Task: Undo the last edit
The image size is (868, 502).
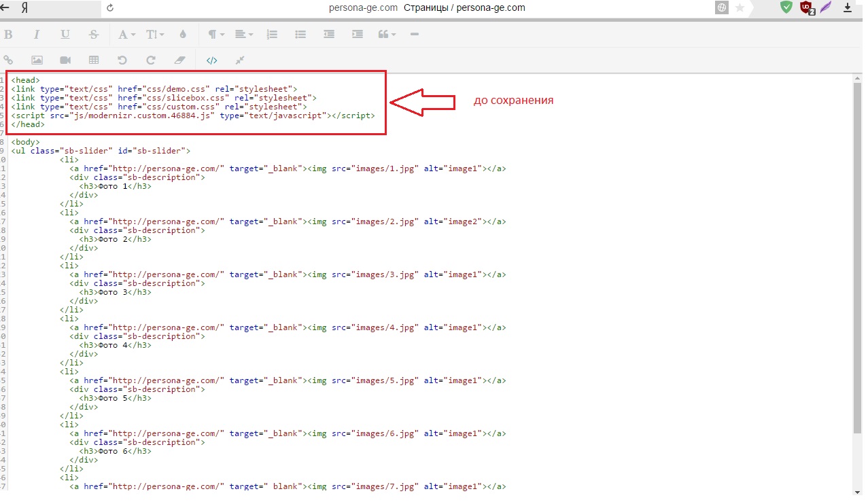Action: tap(122, 60)
